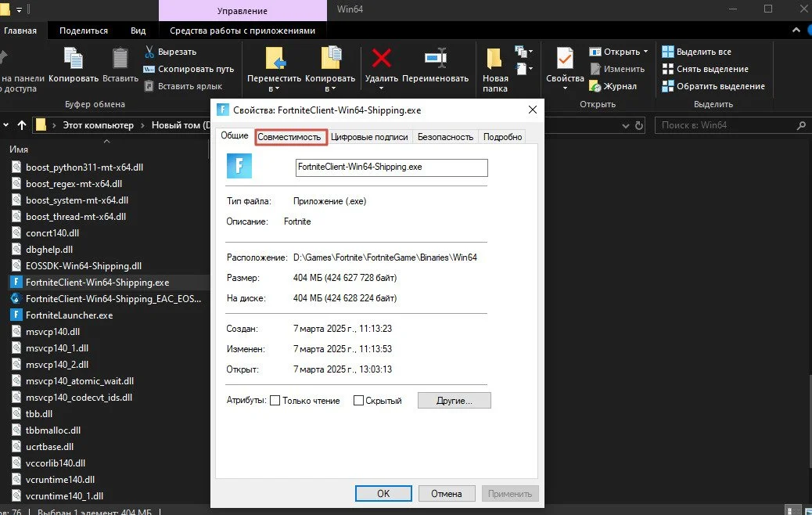Screen dimensions: 812x515
Task: Click the OK button
Action: click(x=383, y=494)
